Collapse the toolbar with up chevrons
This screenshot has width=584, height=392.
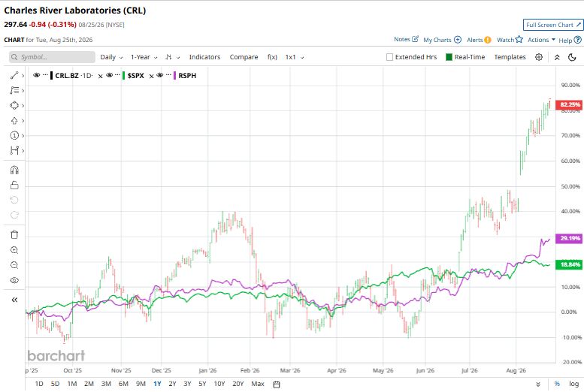click(x=557, y=57)
